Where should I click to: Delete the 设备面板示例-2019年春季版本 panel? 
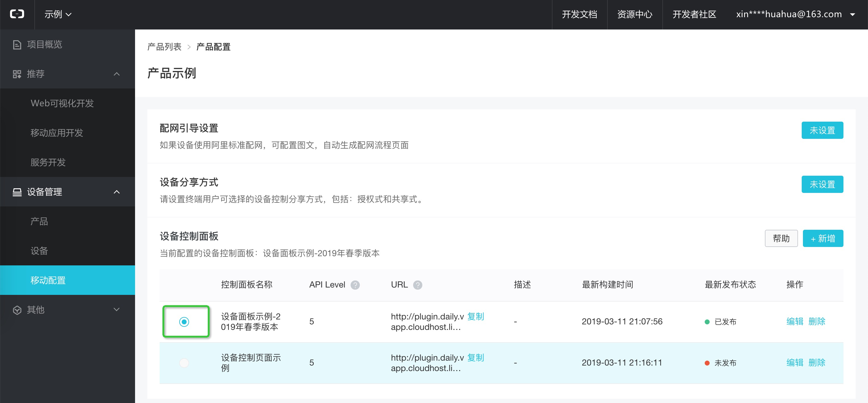817,321
